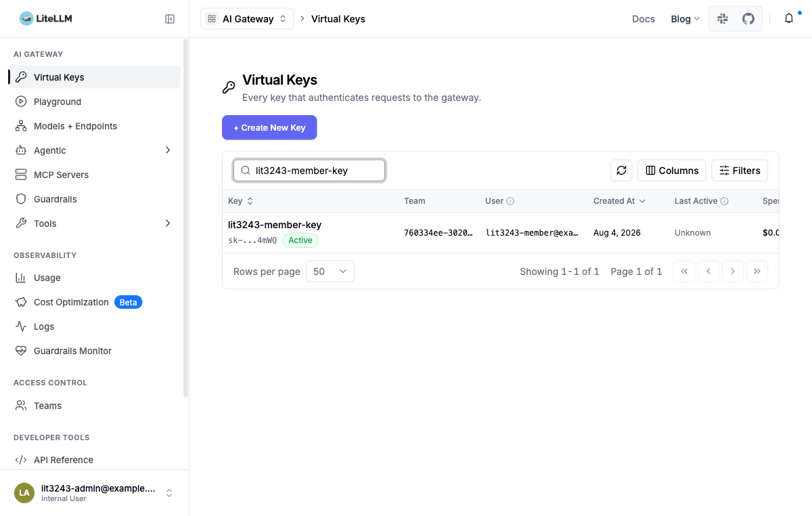Click the sidebar vertical scrollbar
Image resolution: width=812 pixels, height=516 pixels.
coord(185,217)
